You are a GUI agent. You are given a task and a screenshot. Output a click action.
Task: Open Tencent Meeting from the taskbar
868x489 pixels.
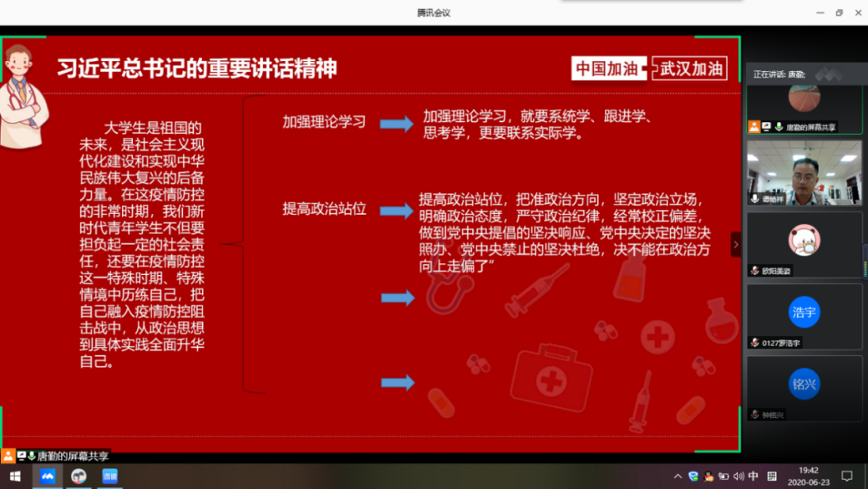(48, 476)
